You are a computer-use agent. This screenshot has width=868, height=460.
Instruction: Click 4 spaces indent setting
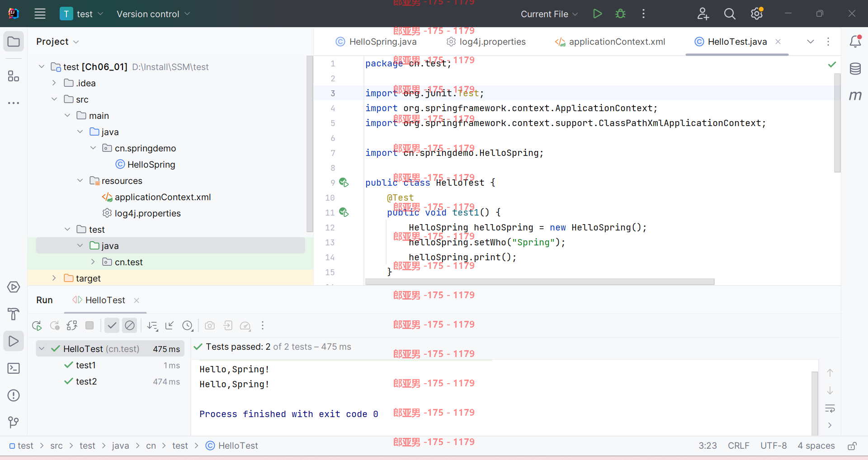816,446
